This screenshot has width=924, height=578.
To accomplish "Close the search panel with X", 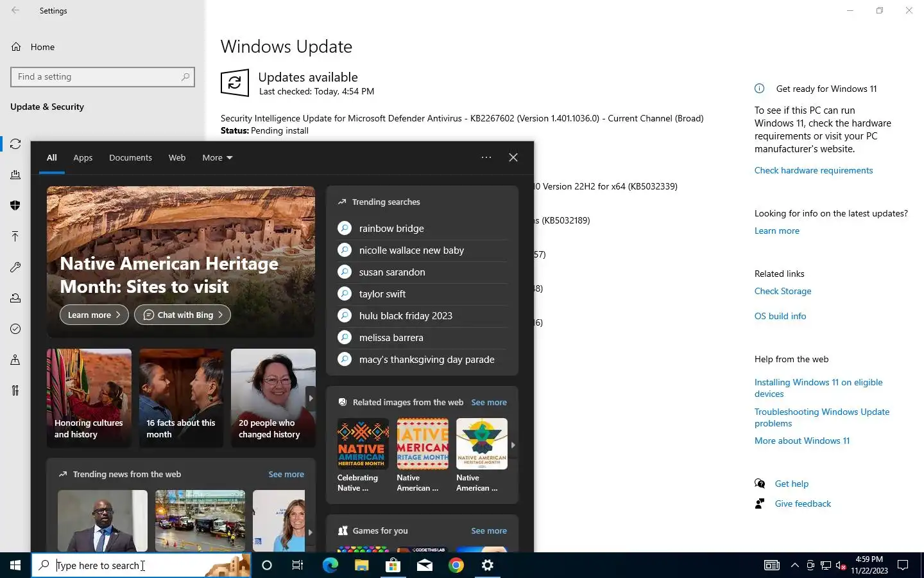I will tap(513, 157).
